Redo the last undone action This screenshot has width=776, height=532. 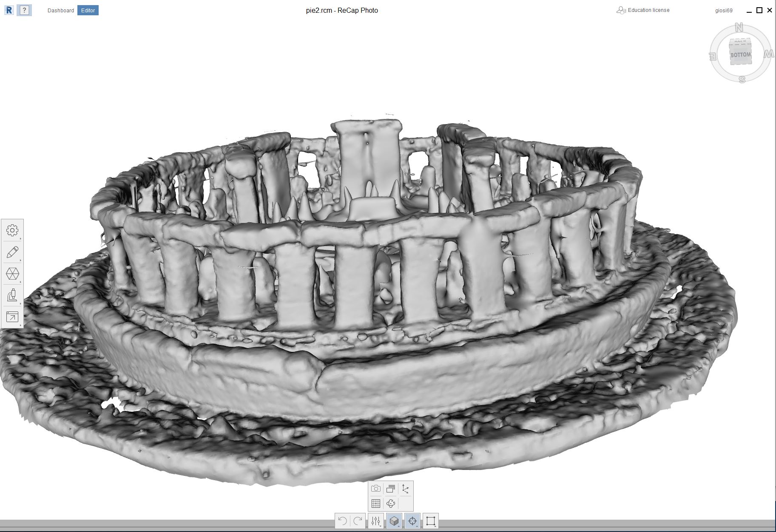pyautogui.click(x=358, y=521)
